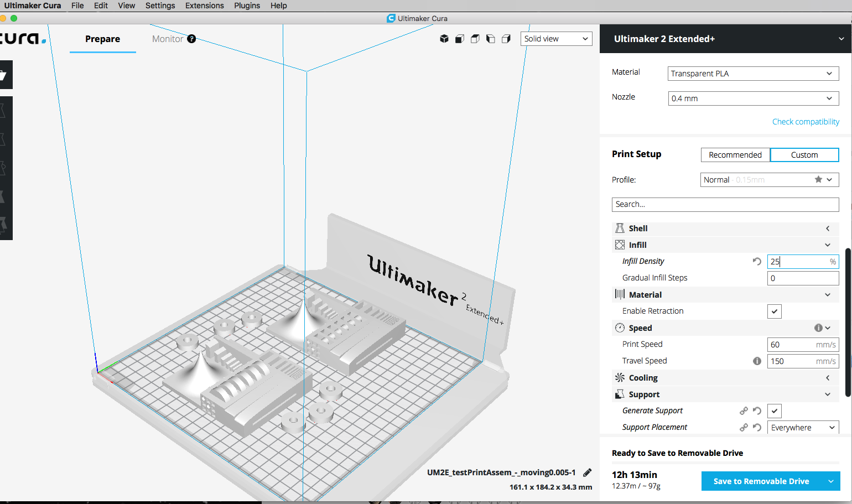
Task: Open the Edit menu
Action: click(101, 6)
